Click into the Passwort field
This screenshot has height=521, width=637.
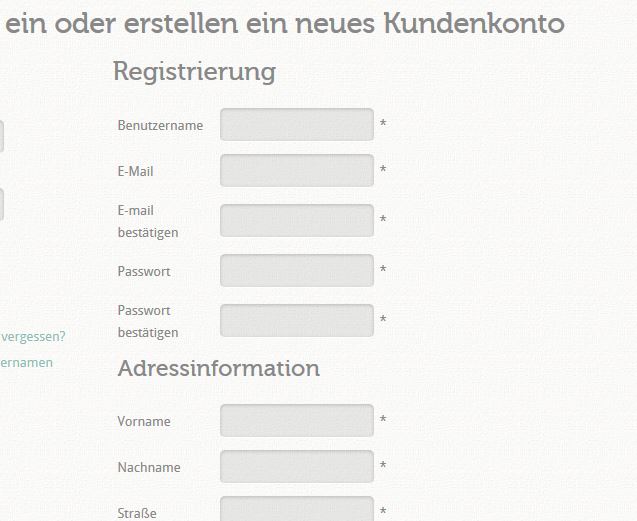point(296,271)
